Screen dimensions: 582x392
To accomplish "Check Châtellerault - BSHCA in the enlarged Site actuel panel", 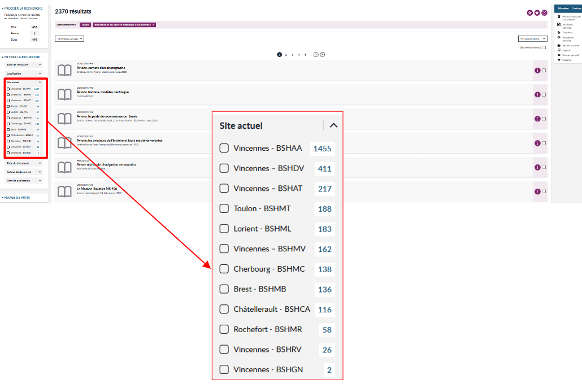I will tap(224, 309).
